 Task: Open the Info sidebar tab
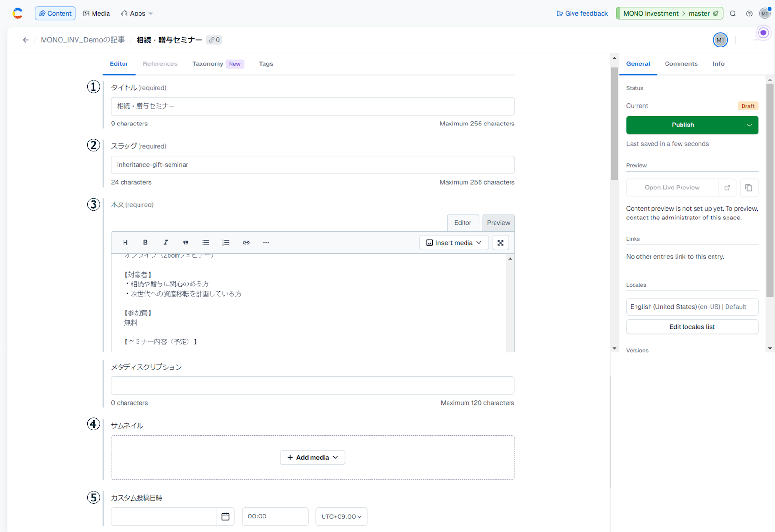[x=718, y=64]
